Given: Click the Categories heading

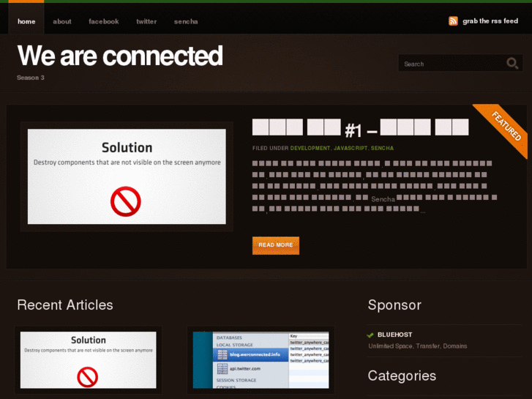Looking at the screenshot, I should coord(402,376).
